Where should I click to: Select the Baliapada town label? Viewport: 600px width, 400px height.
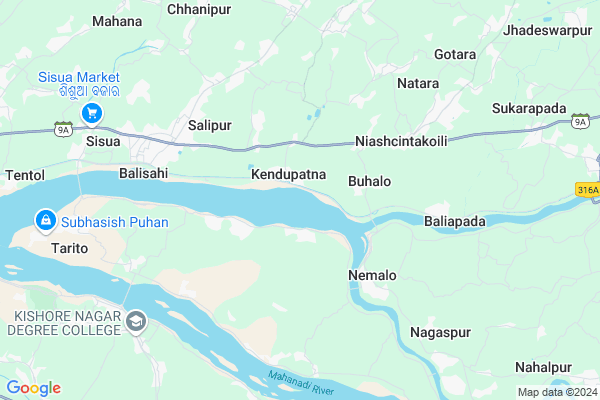tap(455, 221)
